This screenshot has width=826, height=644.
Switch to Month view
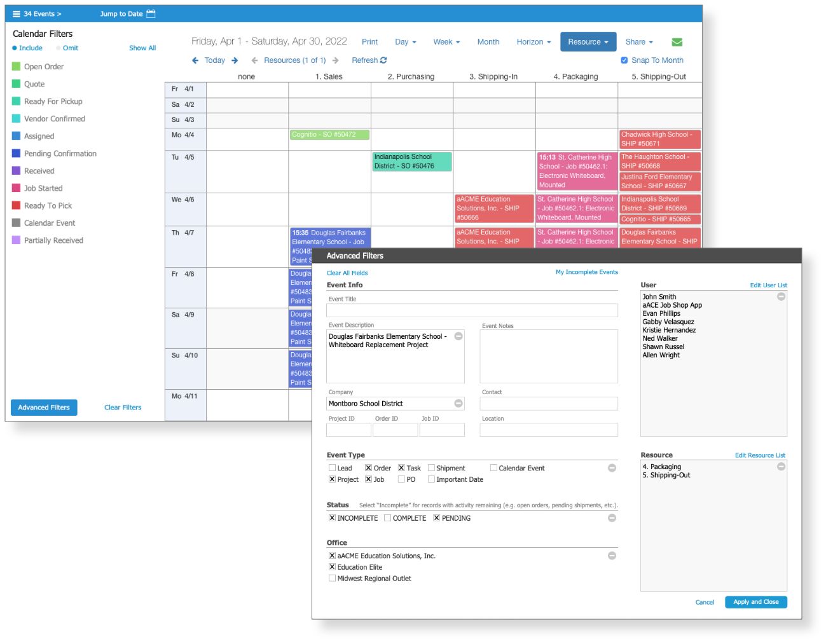click(x=488, y=42)
